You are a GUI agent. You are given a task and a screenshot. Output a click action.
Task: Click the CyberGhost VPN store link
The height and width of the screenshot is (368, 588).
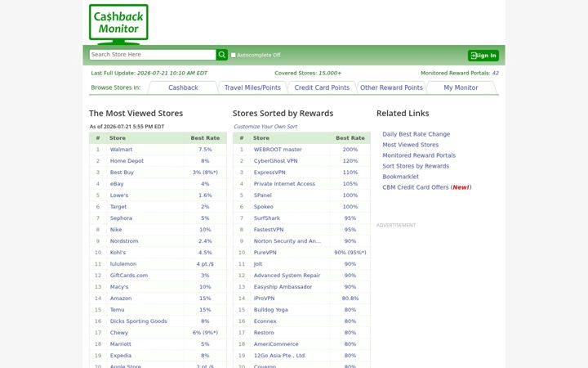[276, 161]
